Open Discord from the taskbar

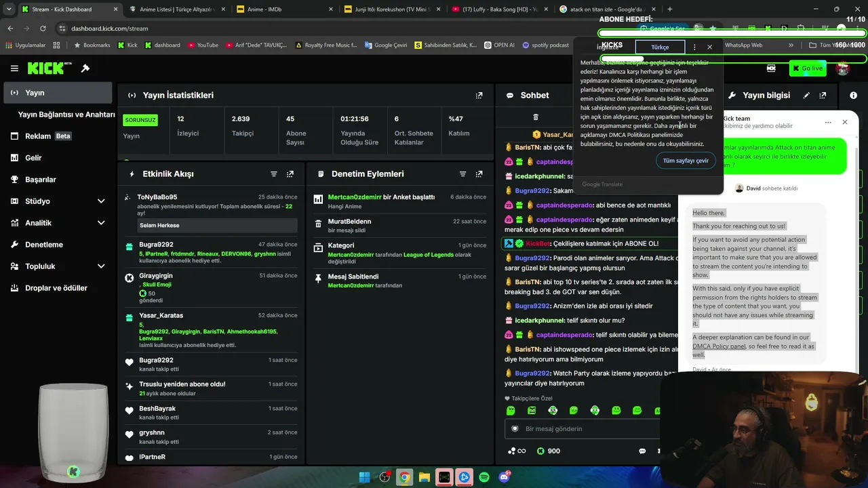coord(504,477)
